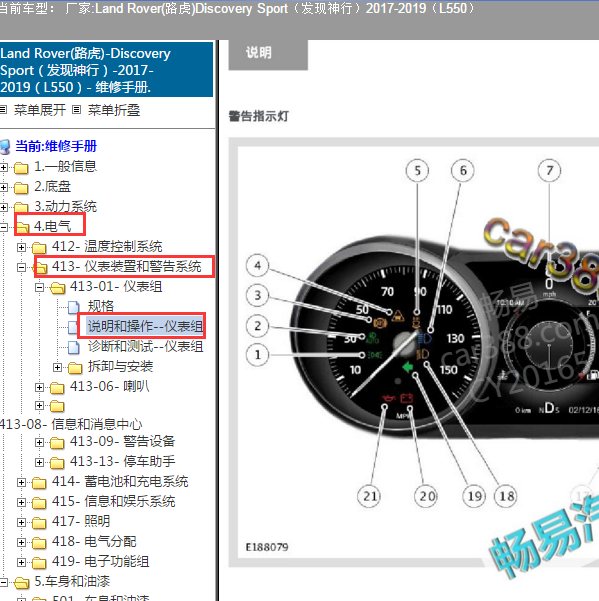
Task: Expand the 413-13- 停车助手 node
Action: pyautogui.click(x=39, y=463)
